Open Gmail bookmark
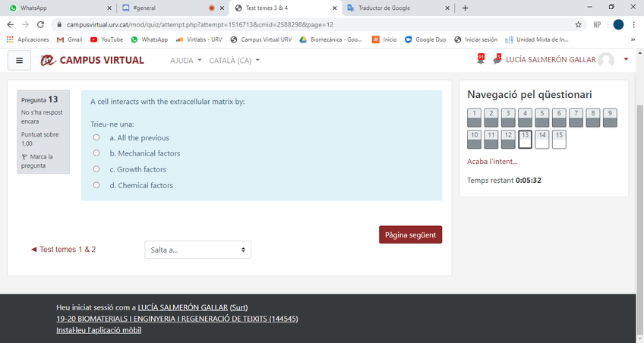Image resolution: width=644 pixels, height=343 pixels. pyautogui.click(x=69, y=39)
